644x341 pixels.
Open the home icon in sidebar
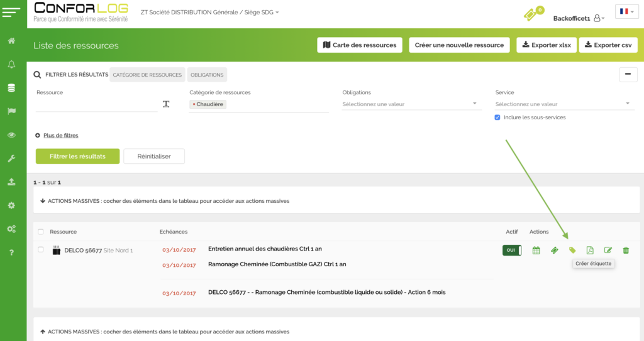[x=11, y=41]
